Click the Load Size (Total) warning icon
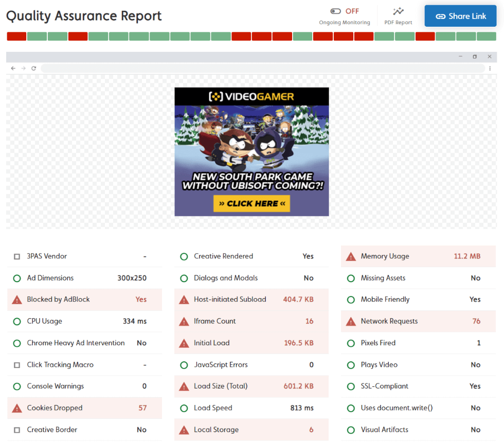Screen dimensions: 504x444 184,386
